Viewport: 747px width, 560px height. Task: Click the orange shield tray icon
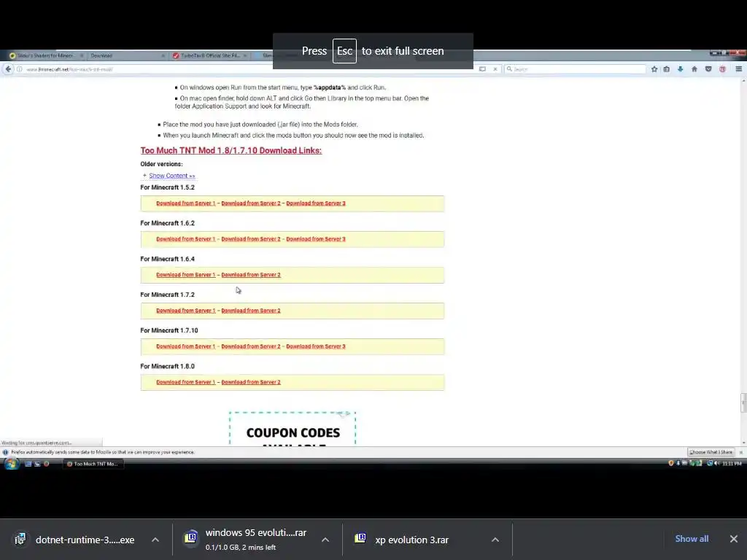[x=671, y=463]
